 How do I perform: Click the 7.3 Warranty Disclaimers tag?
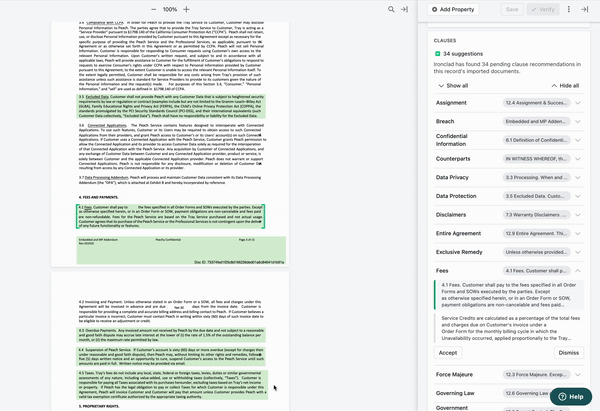[x=536, y=215]
